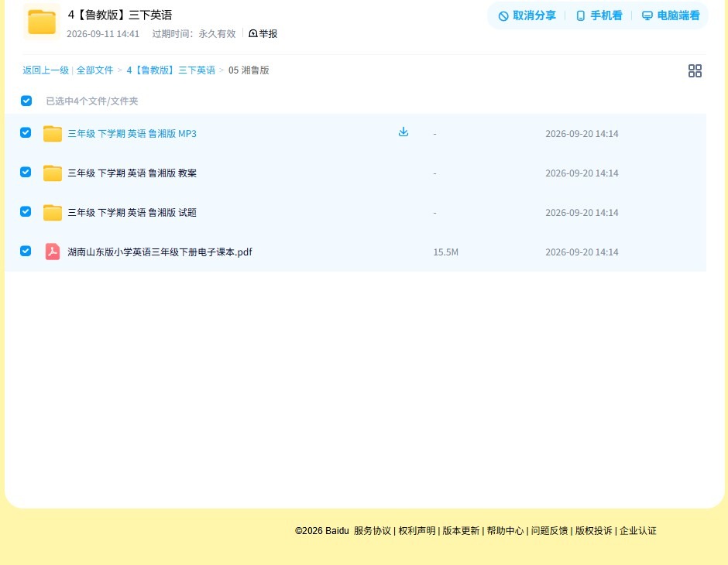Open folder 三年级 下学期 英语 鲁湘版 MP3
Viewport: 728px width, 565px height.
tap(132, 134)
